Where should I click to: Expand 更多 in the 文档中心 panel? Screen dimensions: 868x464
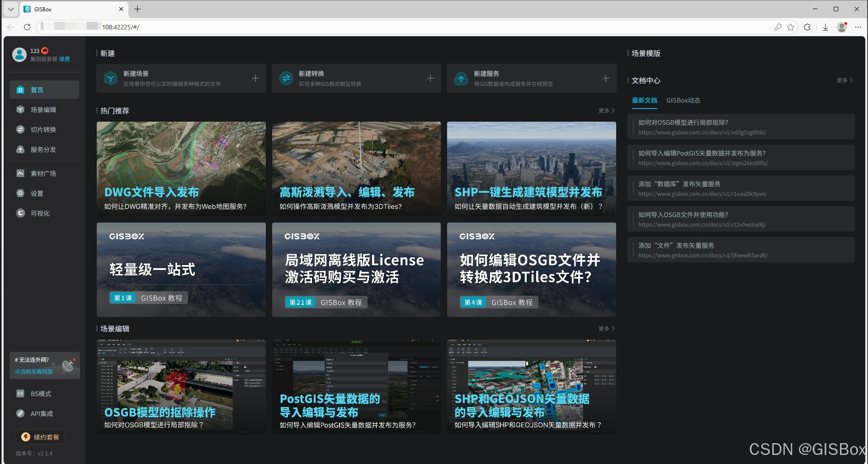tap(844, 80)
